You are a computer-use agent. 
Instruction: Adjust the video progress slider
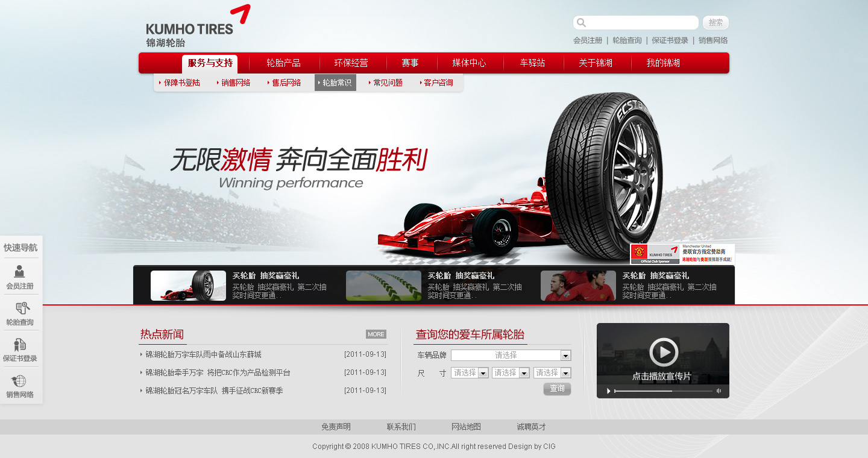(x=663, y=391)
